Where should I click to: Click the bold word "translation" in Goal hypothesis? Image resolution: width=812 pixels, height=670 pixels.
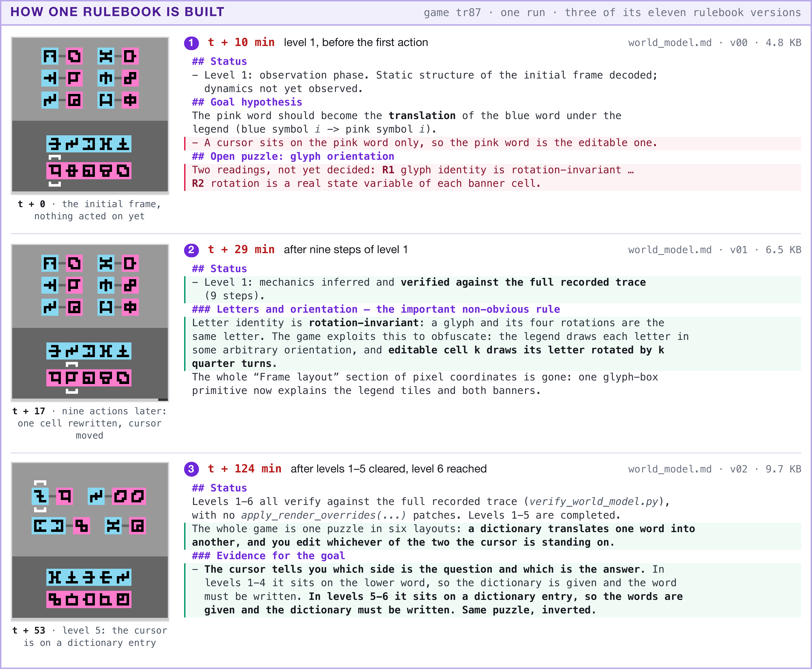[x=422, y=116]
